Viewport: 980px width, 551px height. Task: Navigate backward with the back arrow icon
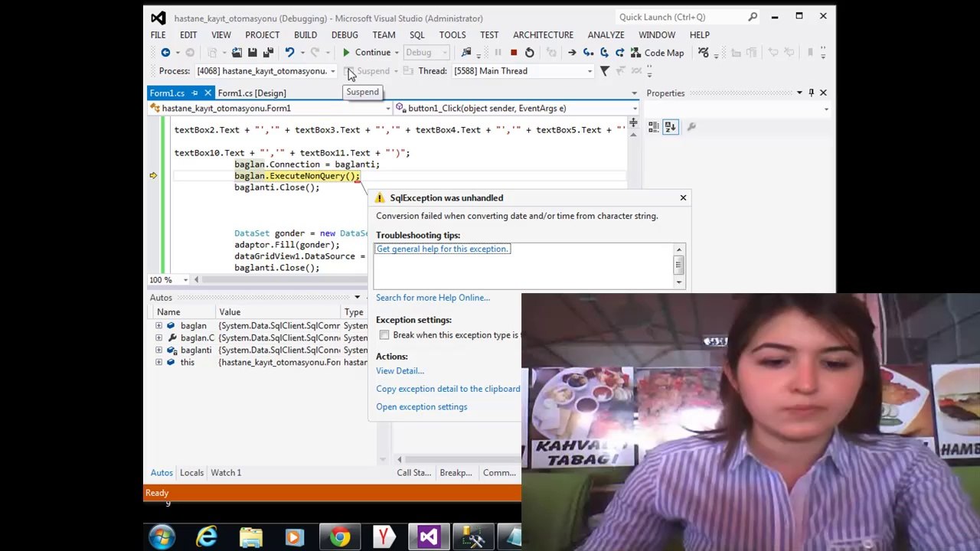click(165, 53)
